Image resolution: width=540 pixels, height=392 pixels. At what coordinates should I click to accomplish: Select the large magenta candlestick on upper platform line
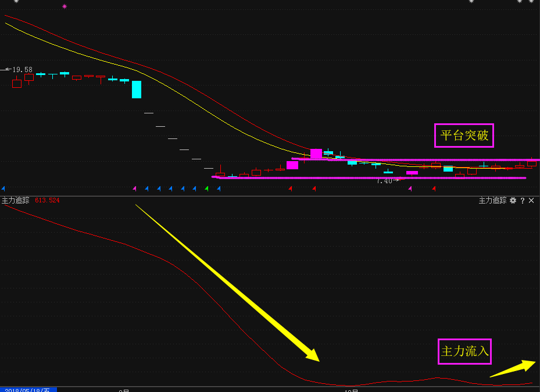316,154
